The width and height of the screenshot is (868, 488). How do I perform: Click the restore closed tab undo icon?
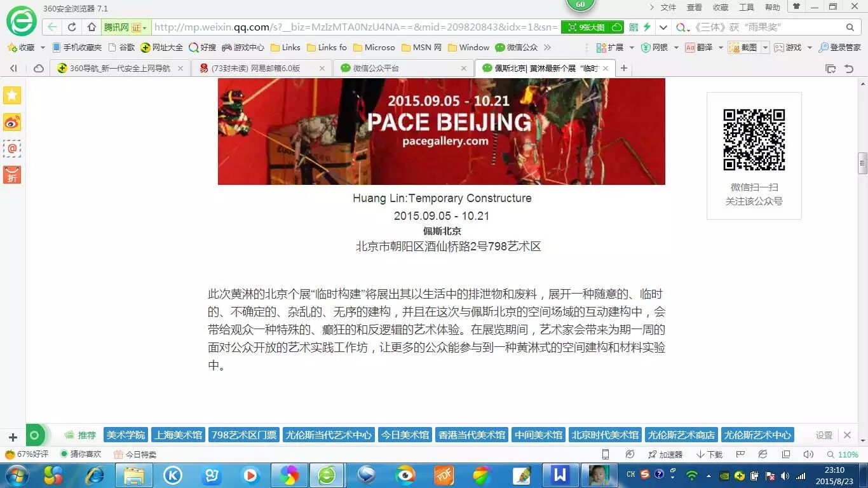click(x=849, y=68)
